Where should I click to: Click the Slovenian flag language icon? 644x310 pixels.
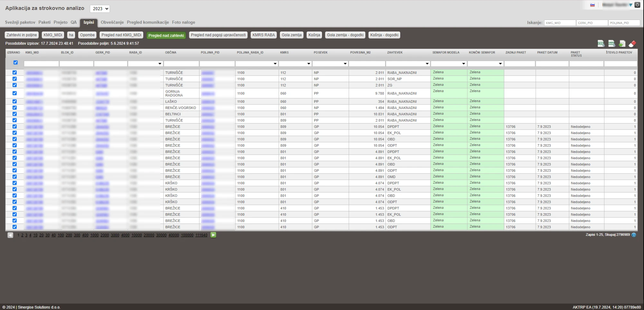coord(592,5)
